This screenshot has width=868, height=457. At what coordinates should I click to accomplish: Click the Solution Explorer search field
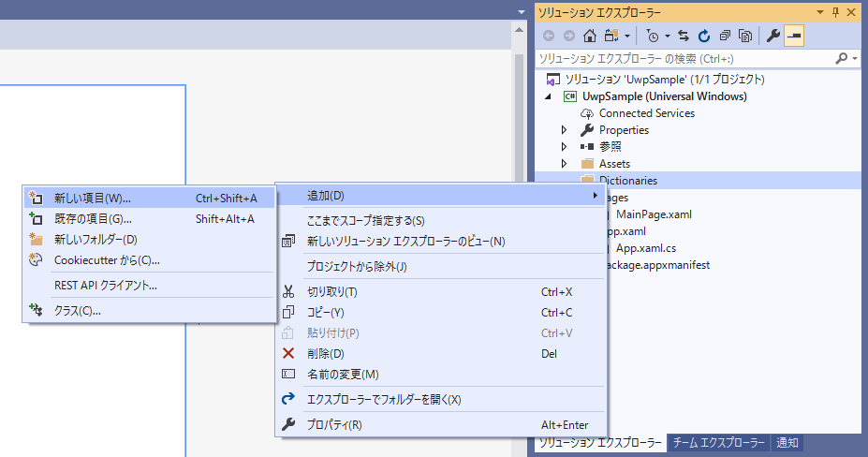pyautogui.click(x=685, y=58)
